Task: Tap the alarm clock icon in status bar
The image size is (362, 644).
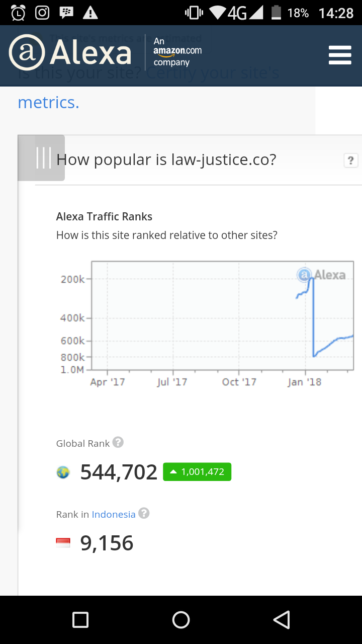Action: point(17,12)
